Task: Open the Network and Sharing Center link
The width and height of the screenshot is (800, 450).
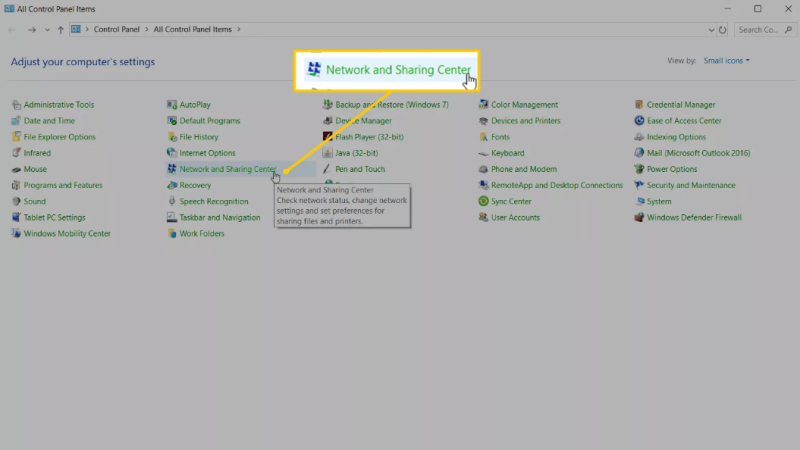Action: (228, 169)
